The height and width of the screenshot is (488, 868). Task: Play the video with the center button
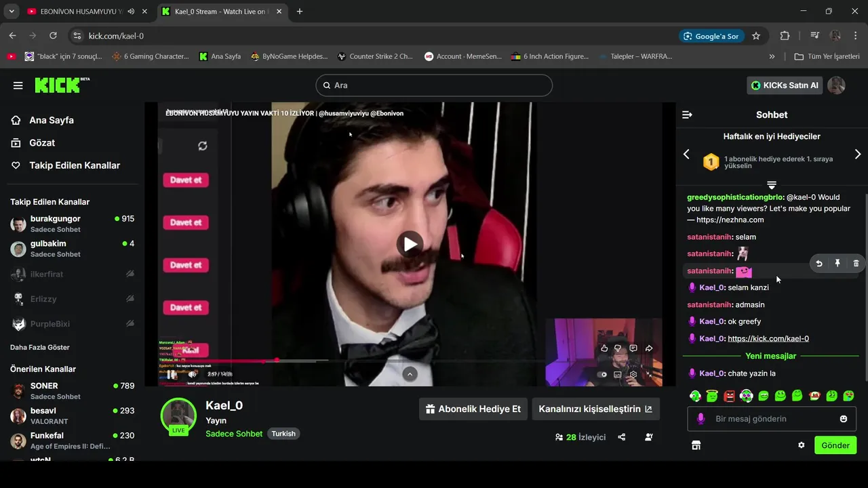pyautogui.click(x=410, y=244)
